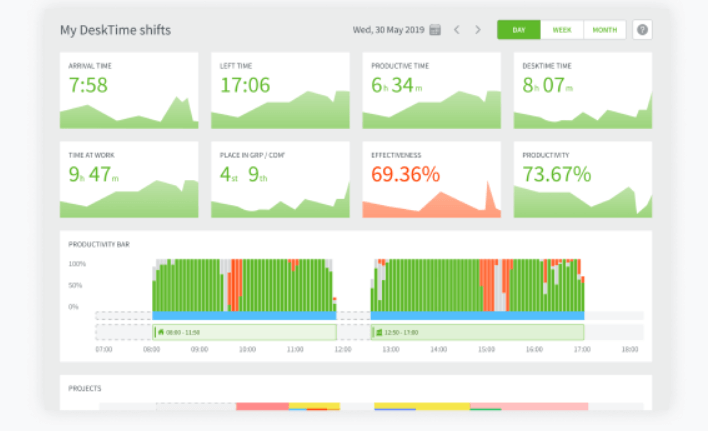Click the morning blue DeskTime bar
Screen dimensions: 708x431
pos(244,315)
